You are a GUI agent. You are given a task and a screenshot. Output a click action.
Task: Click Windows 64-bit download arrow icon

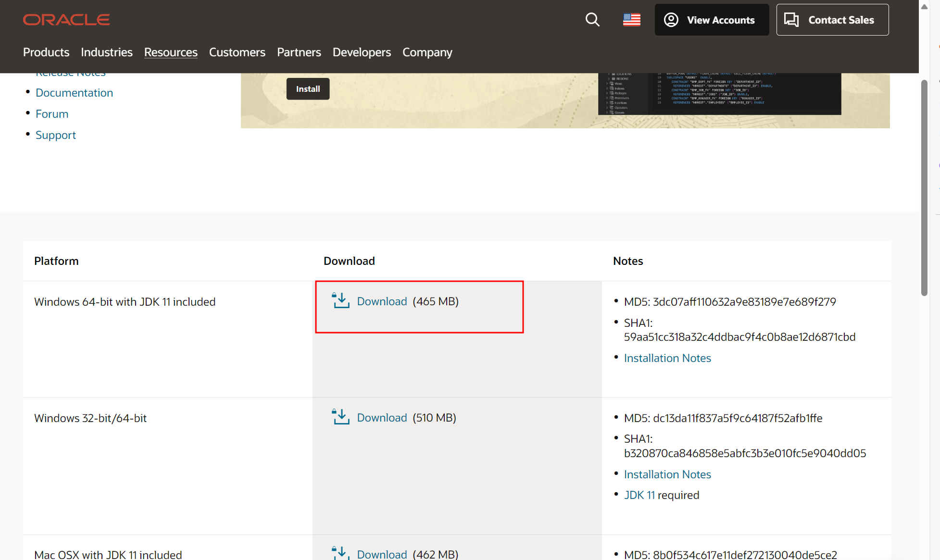pos(340,301)
